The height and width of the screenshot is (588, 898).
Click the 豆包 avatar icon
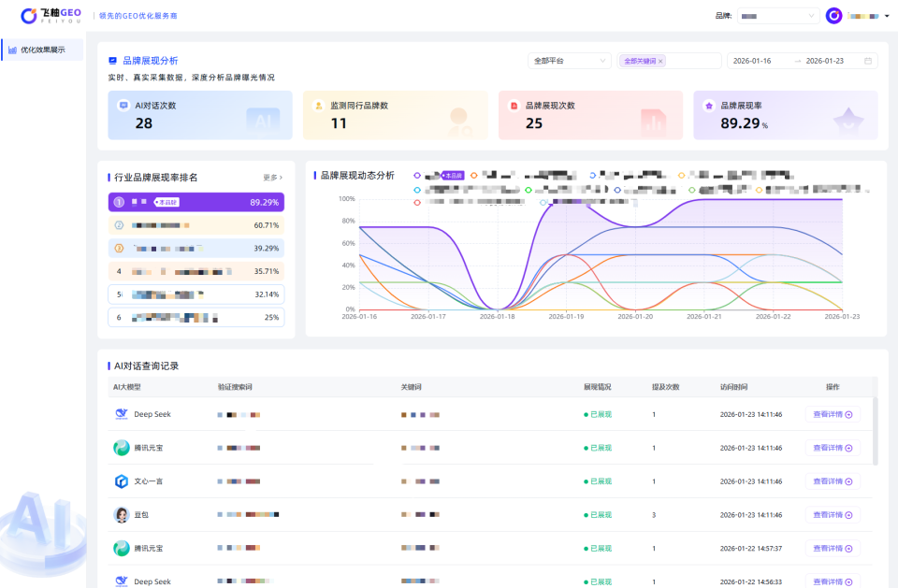click(x=122, y=515)
